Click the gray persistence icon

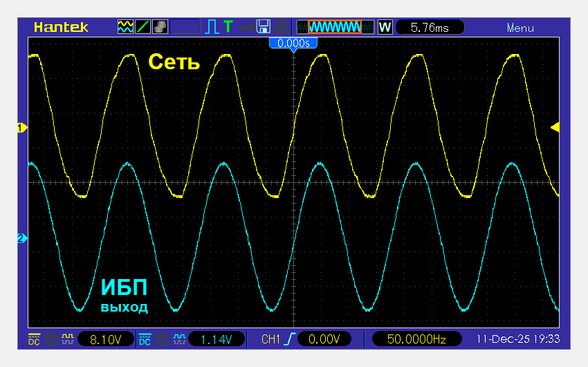pos(160,27)
